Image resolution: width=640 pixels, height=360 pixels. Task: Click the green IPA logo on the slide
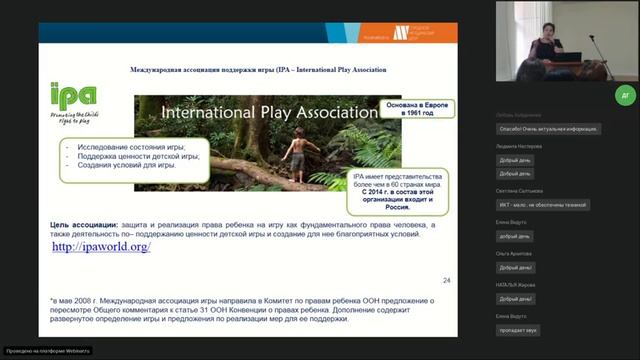tap(74, 103)
